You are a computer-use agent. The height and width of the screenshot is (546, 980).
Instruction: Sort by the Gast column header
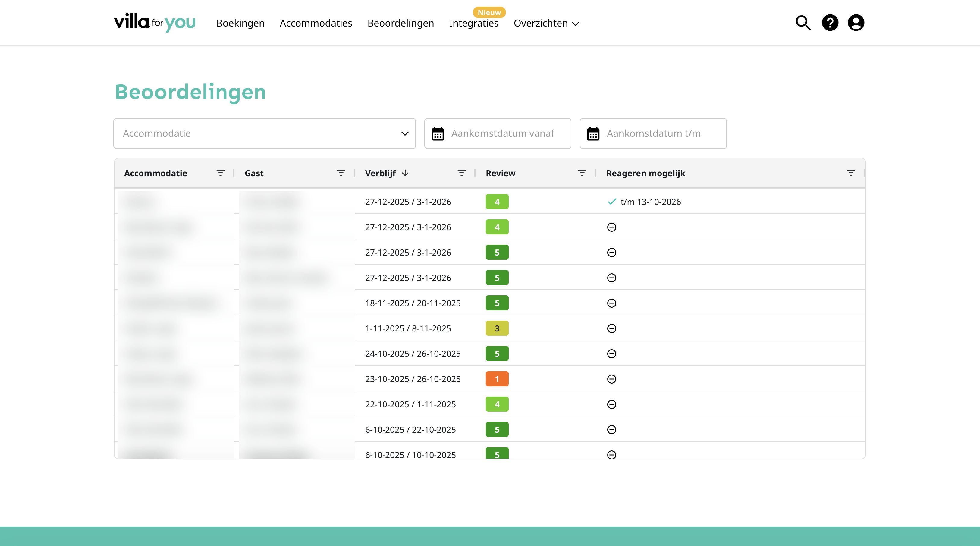click(254, 173)
